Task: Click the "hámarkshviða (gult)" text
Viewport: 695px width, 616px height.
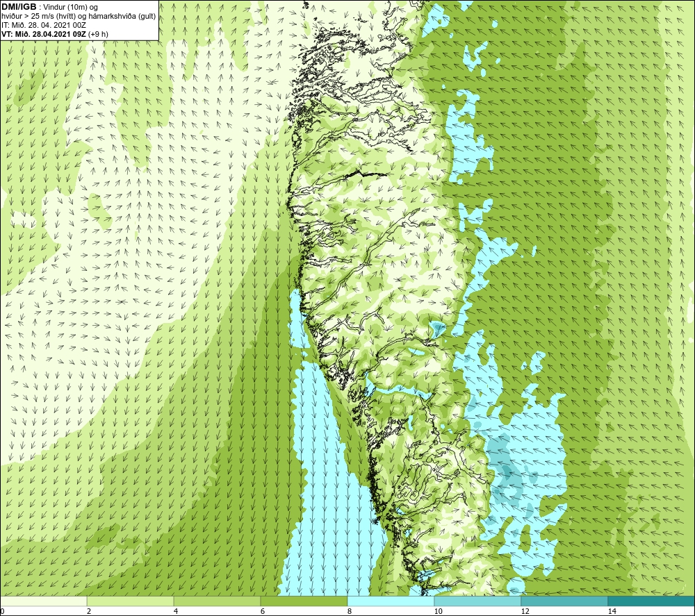Action: pyautogui.click(x=121, y=17)
